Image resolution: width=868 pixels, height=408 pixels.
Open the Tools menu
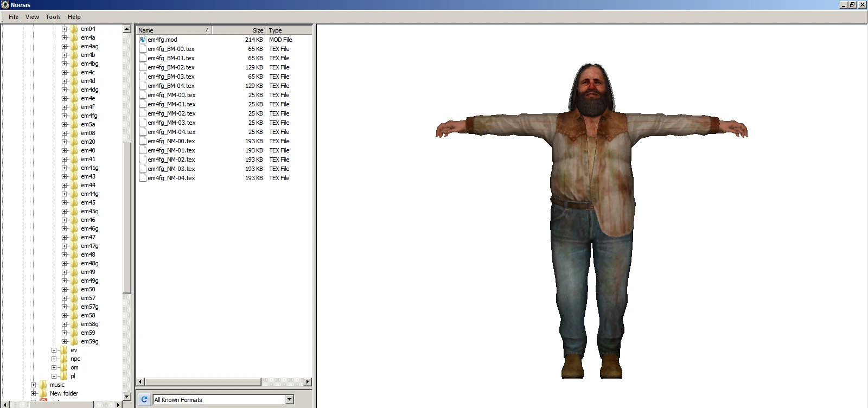click(53, 17)
